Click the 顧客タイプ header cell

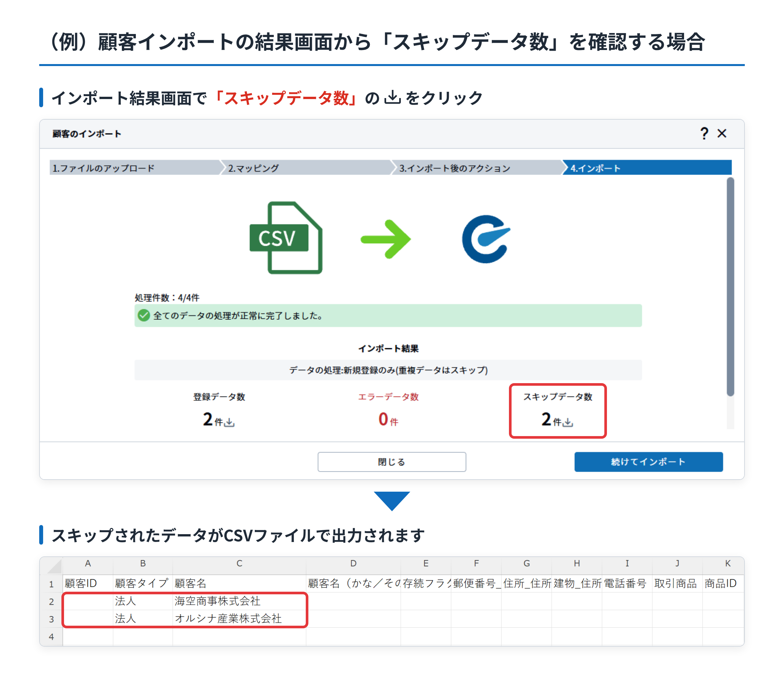(143, 583)
